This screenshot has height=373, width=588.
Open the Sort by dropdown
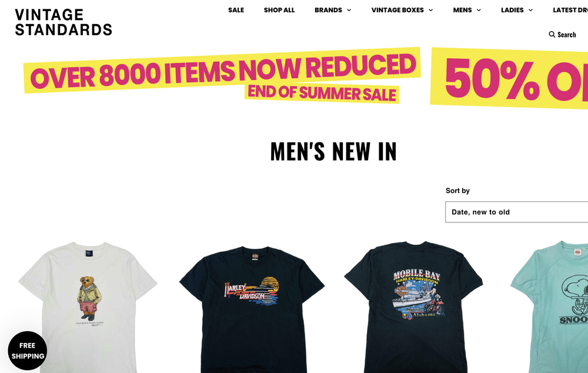click(516, 212)
